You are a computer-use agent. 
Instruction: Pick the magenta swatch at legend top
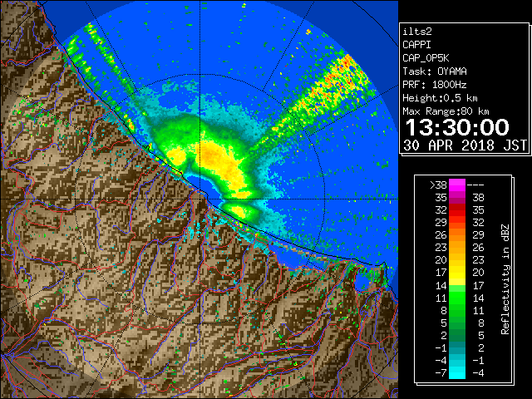pos(457,185)
